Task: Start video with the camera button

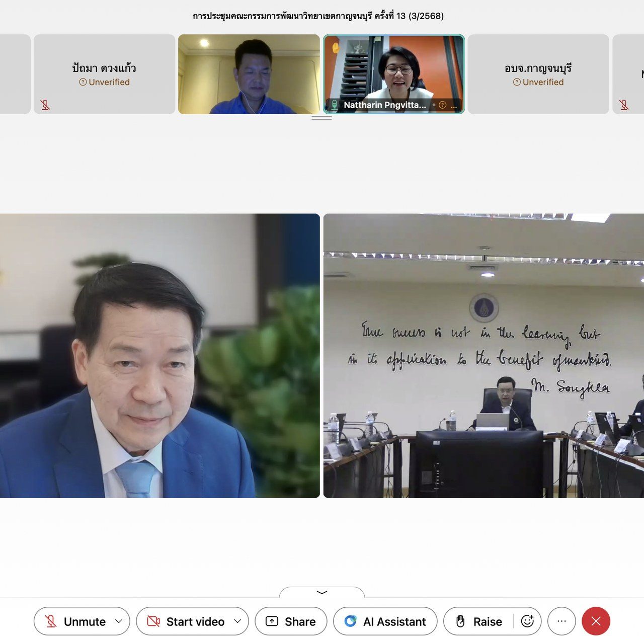Action: point(186,621)
